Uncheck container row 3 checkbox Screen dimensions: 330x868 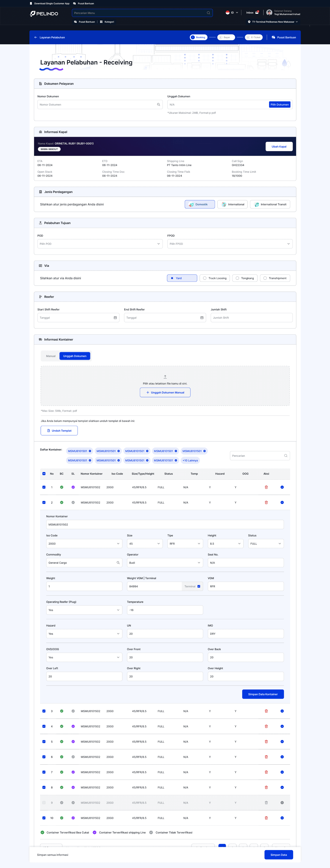pos(44,711)
